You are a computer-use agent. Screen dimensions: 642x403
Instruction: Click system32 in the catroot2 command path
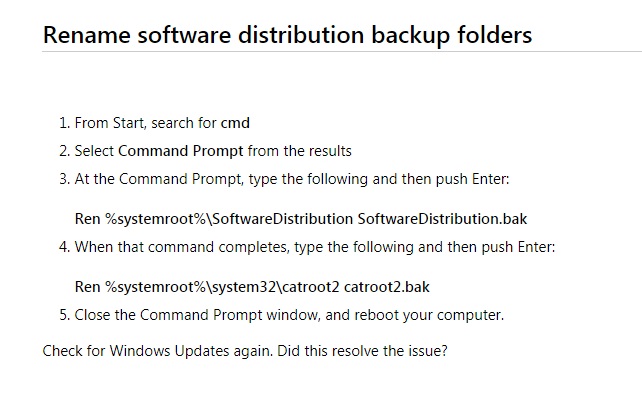tap(245, 287)
